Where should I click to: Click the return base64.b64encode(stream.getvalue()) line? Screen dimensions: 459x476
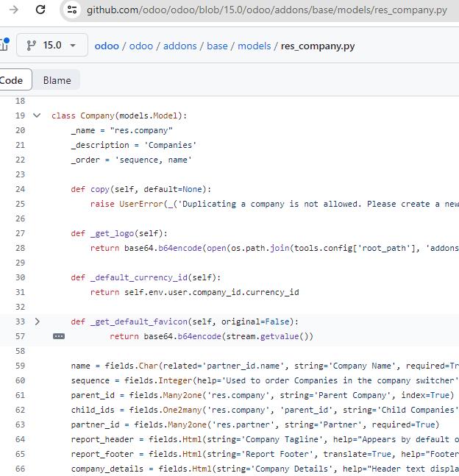[211, 336]
